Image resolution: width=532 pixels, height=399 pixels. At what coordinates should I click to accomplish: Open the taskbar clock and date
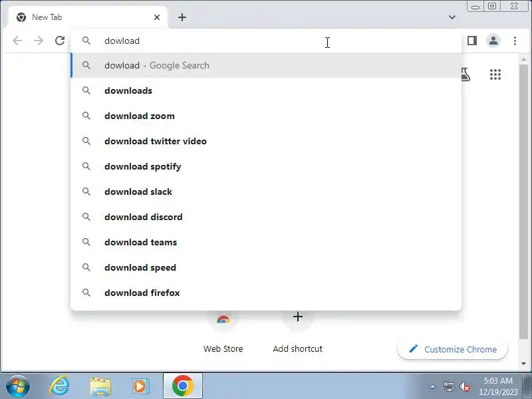click(x=498, y=386)
